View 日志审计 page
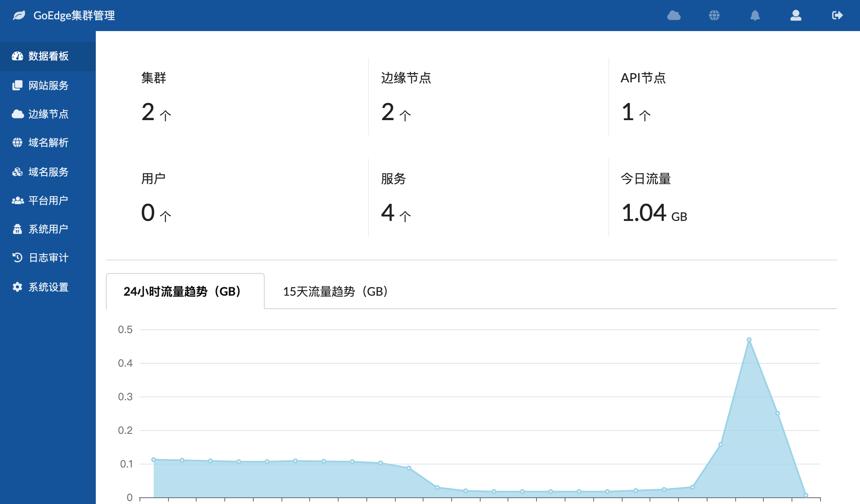860x504 pixels. [48, 257]
